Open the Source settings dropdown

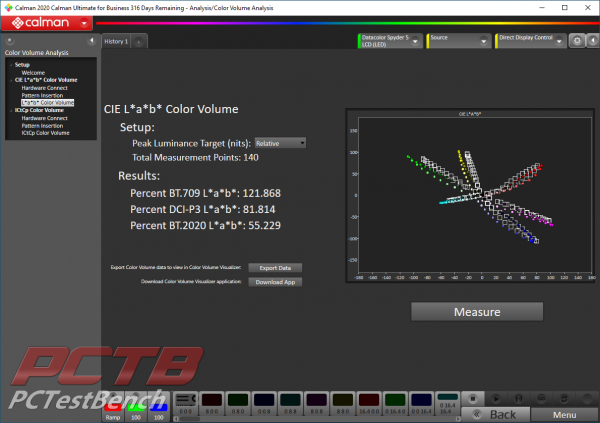point(483,41)
